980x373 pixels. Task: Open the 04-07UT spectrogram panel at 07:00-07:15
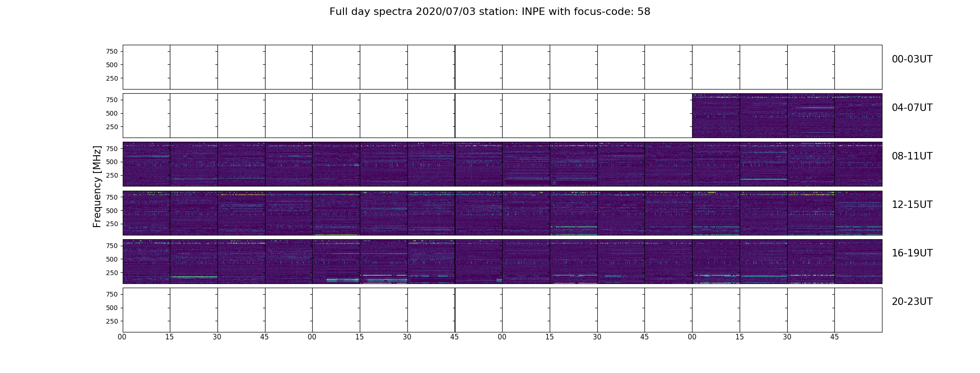point(716,116)
